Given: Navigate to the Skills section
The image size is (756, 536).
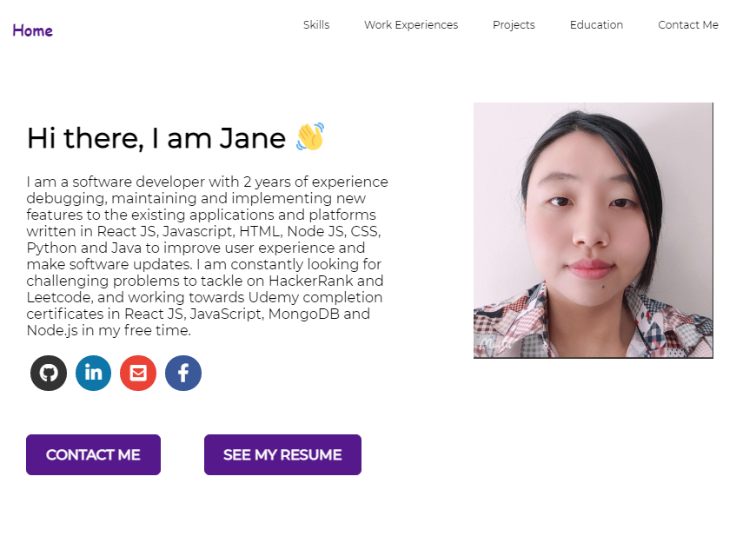Looking at the screenshot, I should tap(315, 25).
